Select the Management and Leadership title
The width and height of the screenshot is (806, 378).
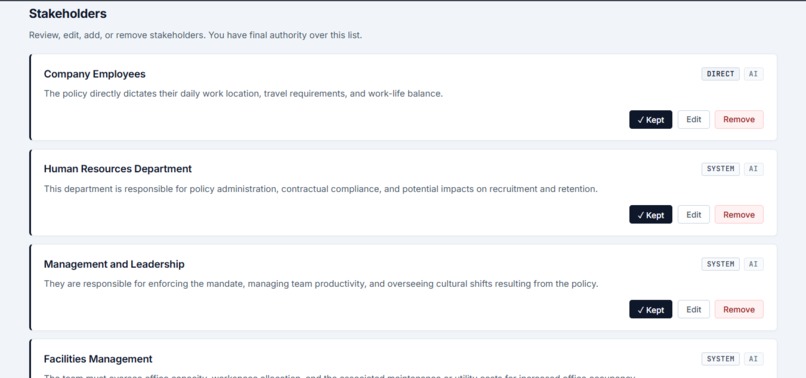[114, 264]
